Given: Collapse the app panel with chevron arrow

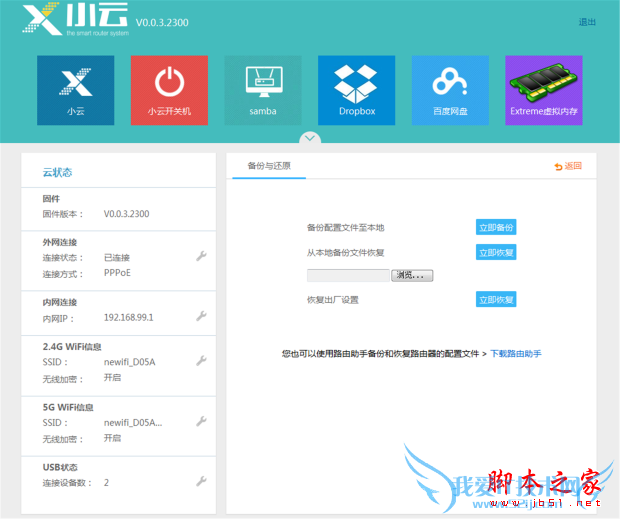Looking at the screenshot, I should (310, 138).
